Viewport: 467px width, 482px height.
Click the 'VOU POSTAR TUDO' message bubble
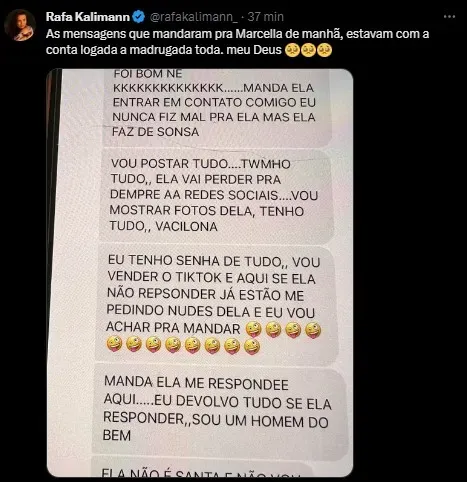pos(216,196)
